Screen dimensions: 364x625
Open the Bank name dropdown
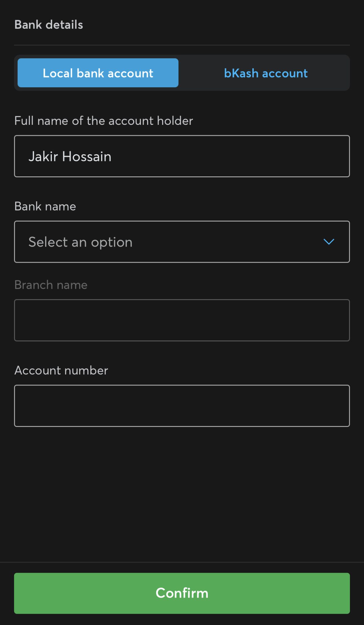[182, 242]
